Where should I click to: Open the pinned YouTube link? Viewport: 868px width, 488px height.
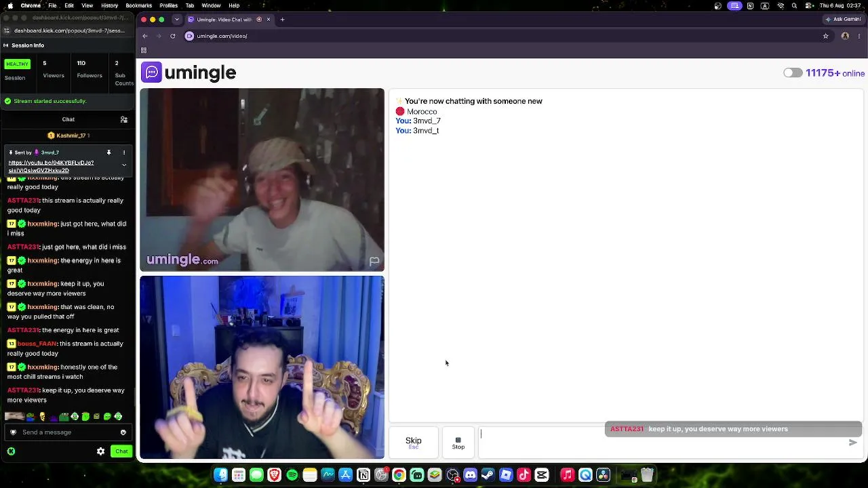pos(51,166)
